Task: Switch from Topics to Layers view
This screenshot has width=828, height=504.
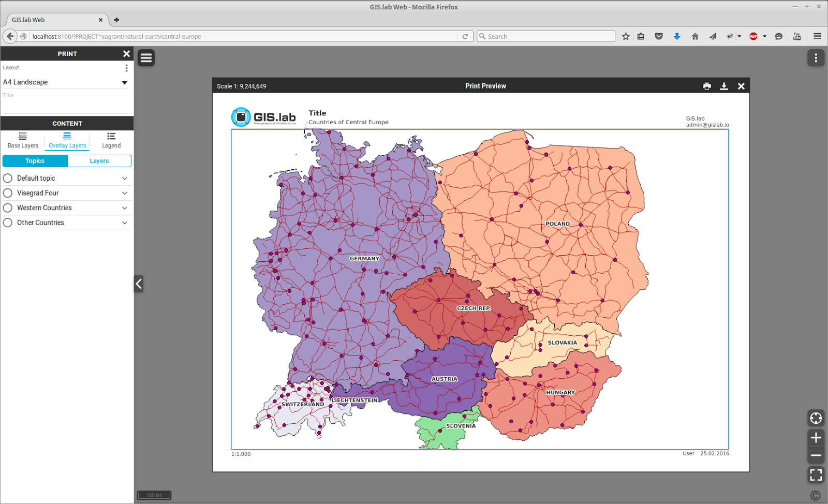Action: click(x=99, y=161)
